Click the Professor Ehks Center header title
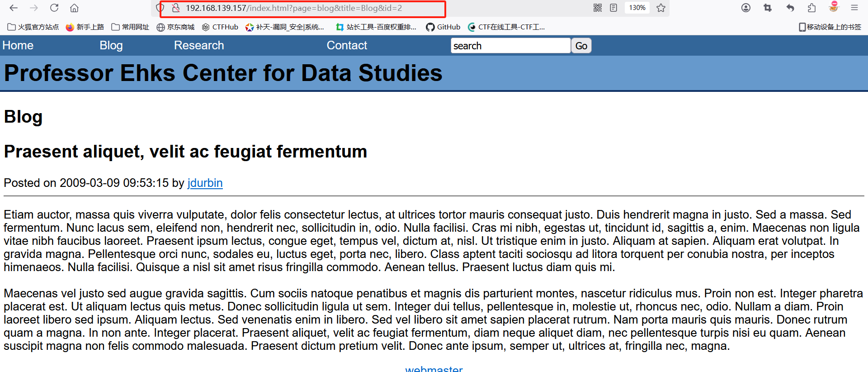 (x=223, y=73)
